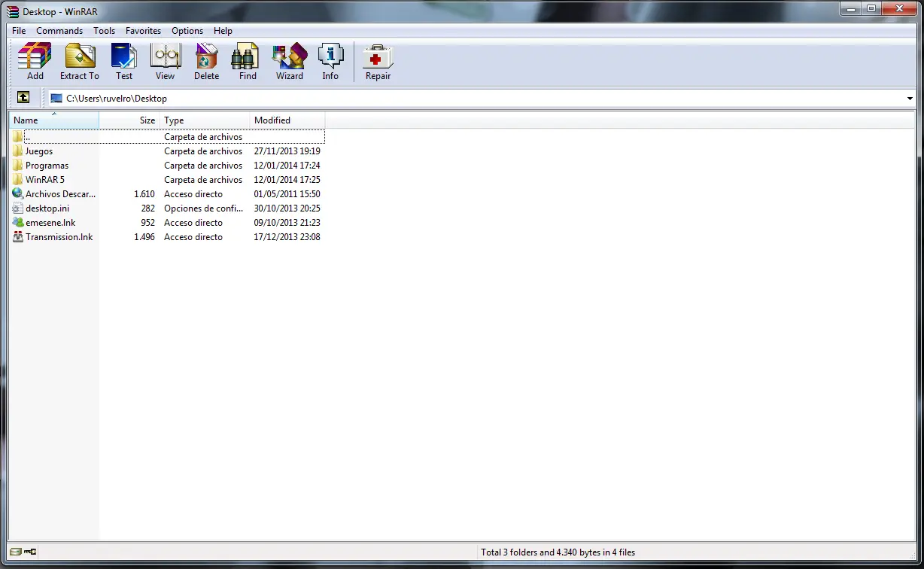The height and width of the screenshot is (569, 924).
Task: Minimize the WinRAR window
Action: [x=852, y=8]
